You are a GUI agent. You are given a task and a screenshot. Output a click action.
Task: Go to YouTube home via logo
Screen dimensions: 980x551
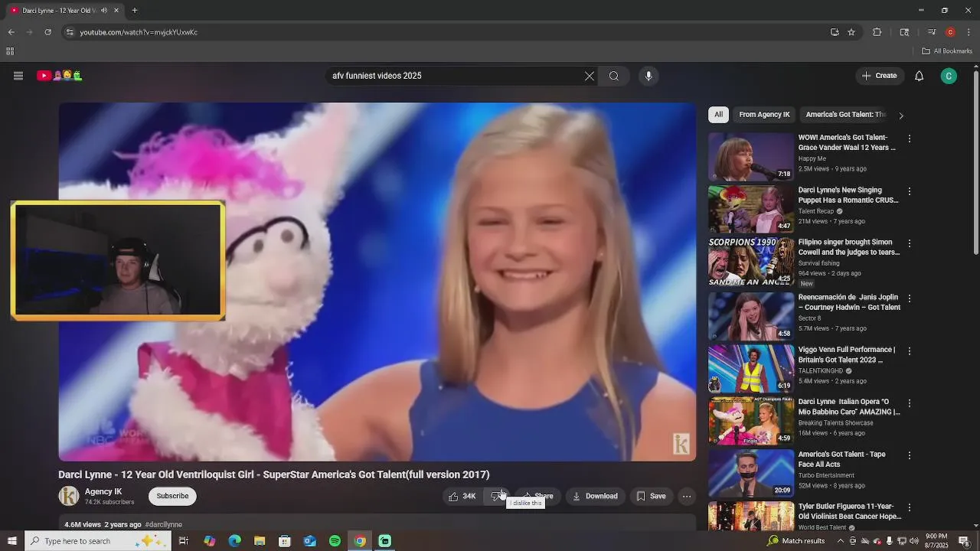(60, 76)
